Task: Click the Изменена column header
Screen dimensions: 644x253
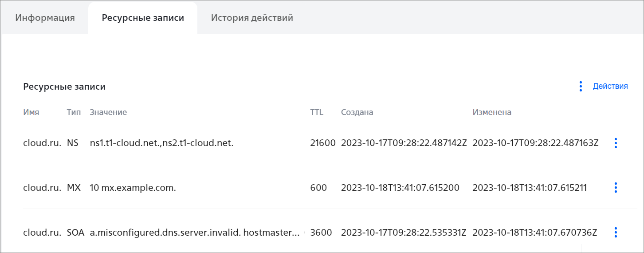Action: click(492, 112)
